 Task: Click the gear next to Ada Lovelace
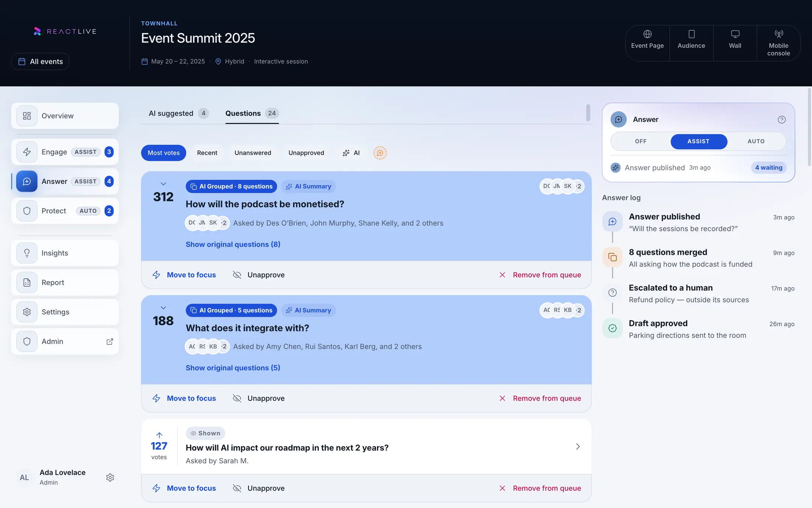110,477
